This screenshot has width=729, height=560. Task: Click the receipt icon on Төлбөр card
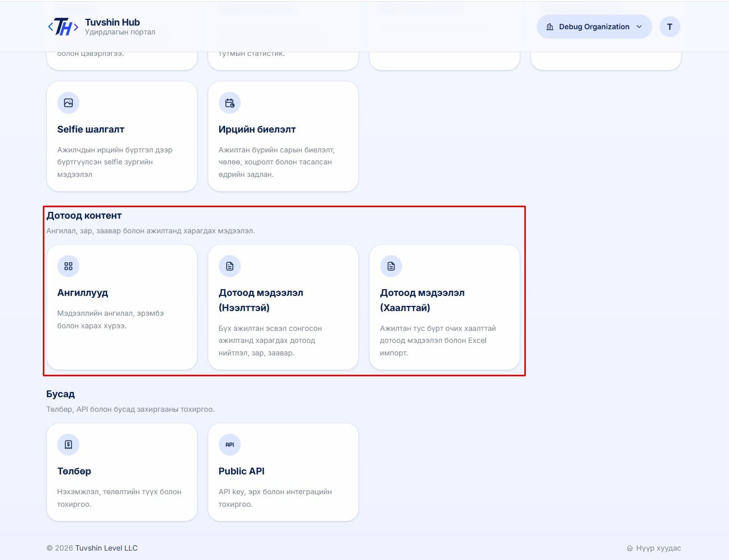pos(68,445)
